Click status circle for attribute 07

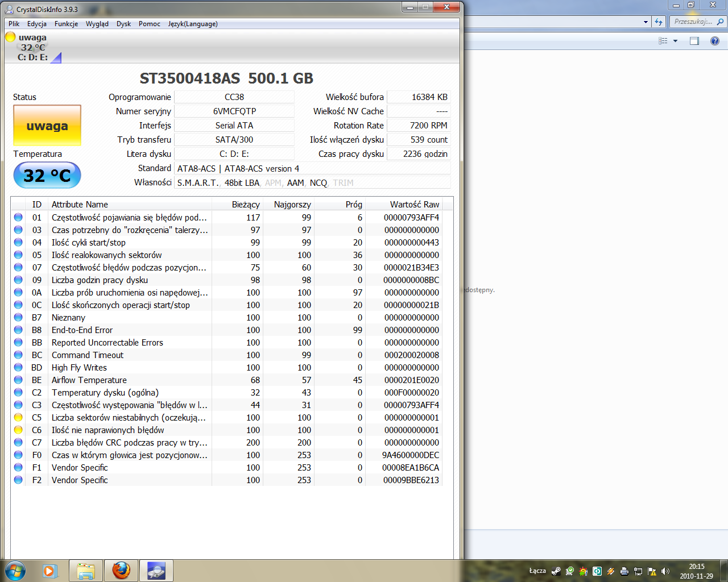coord(18,267)
